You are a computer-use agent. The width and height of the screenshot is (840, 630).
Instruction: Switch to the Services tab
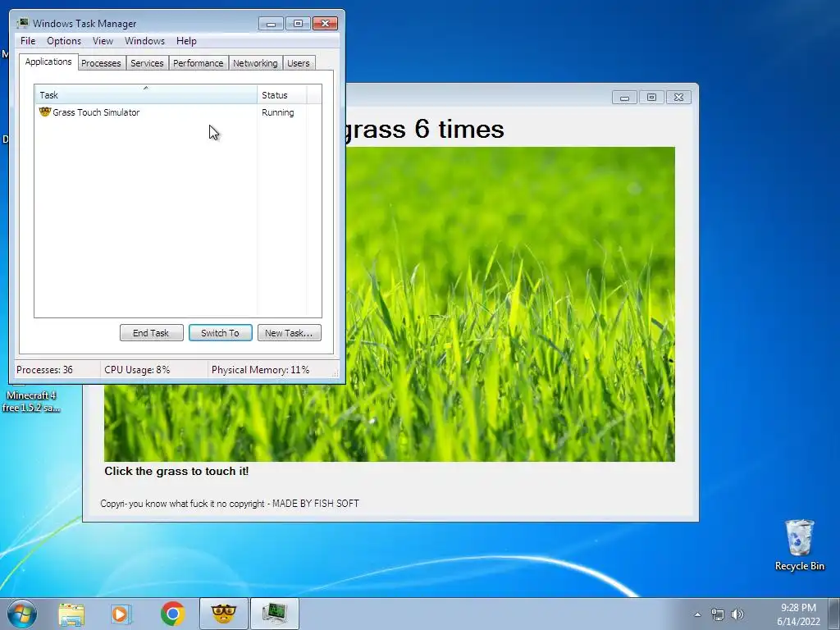(x=147, y=63)
